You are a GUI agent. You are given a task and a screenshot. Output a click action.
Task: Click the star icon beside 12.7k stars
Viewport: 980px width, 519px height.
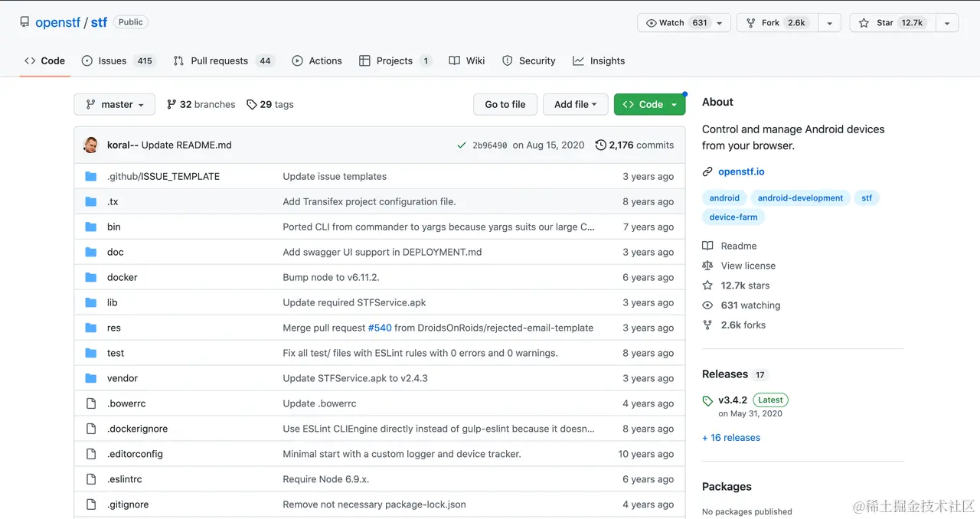pyautogui.click(x=707, y=286)
